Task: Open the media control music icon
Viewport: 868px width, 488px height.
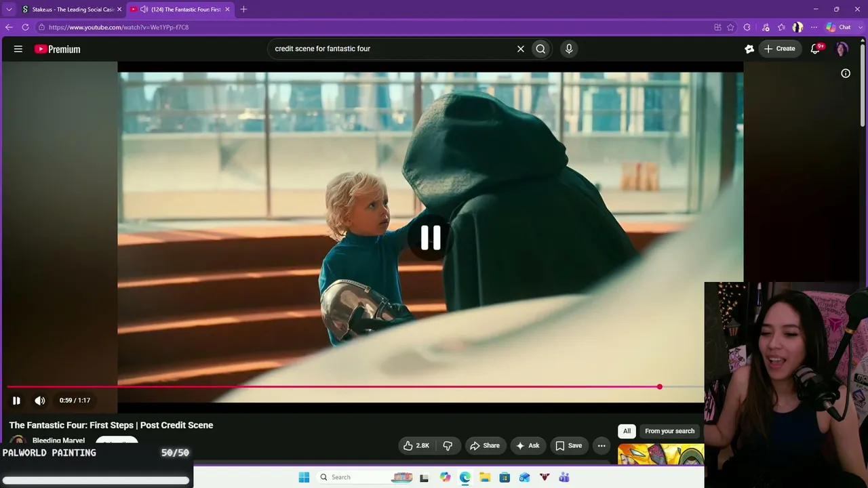Action: click(x=766, y=27)
